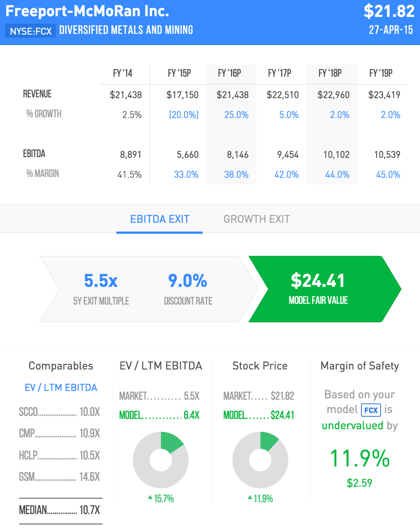Viewport: 420px width, 531px height.
Task: Edit FY '18P EBITDA margin 44.0%
Action: click(337, 175)
